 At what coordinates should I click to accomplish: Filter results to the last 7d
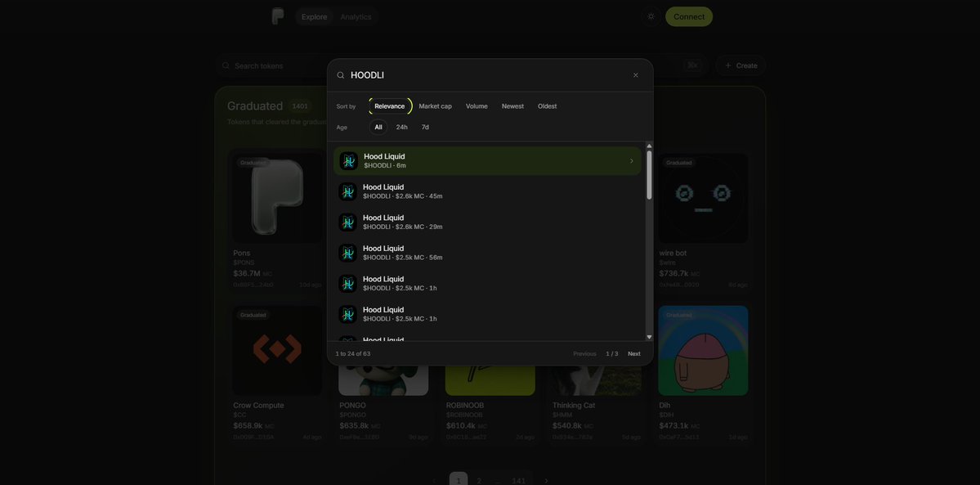click(x=425, y=127)
